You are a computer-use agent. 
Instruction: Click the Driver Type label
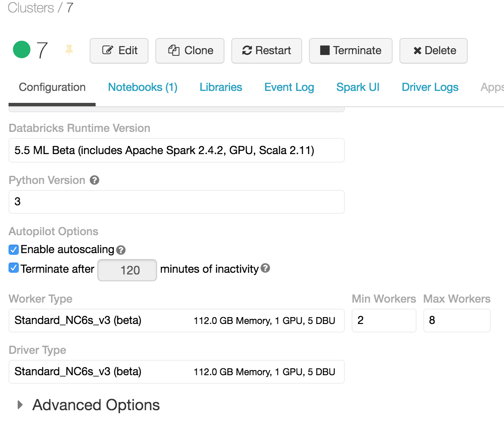[x=37, y=350]
